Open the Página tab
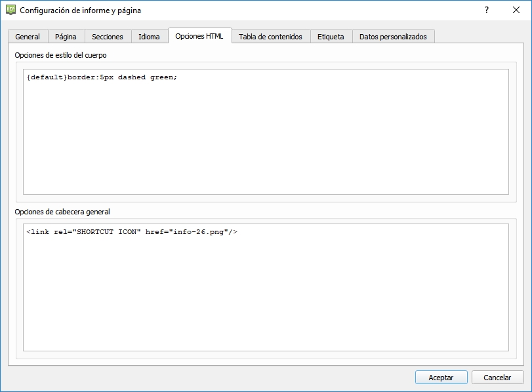 [66, 37]
